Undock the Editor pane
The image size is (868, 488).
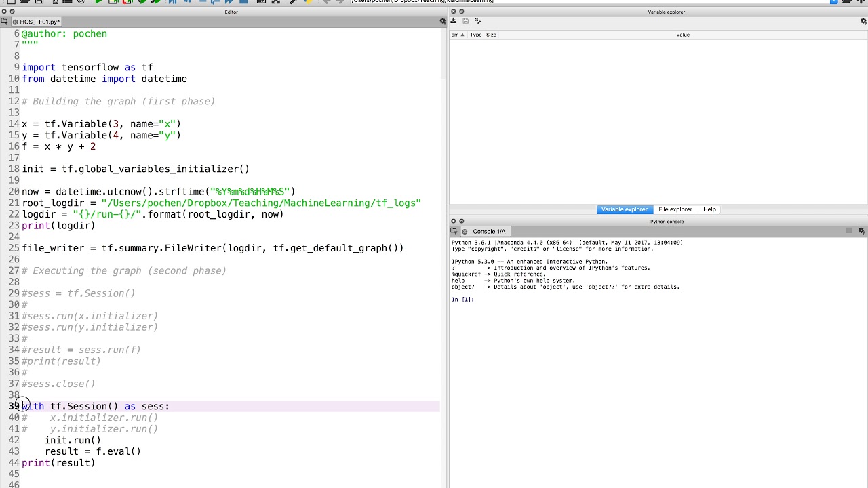[x=12, y=12]
